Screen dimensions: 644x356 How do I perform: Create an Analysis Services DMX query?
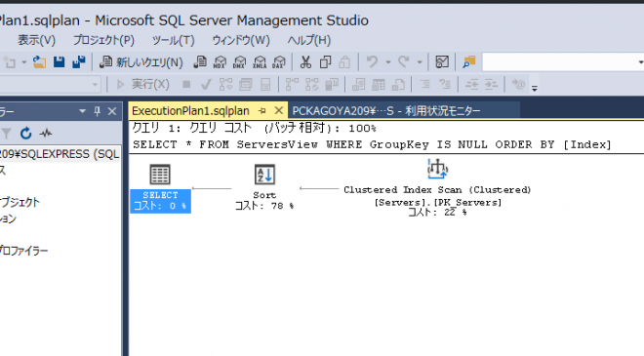(x=239, y=62)
